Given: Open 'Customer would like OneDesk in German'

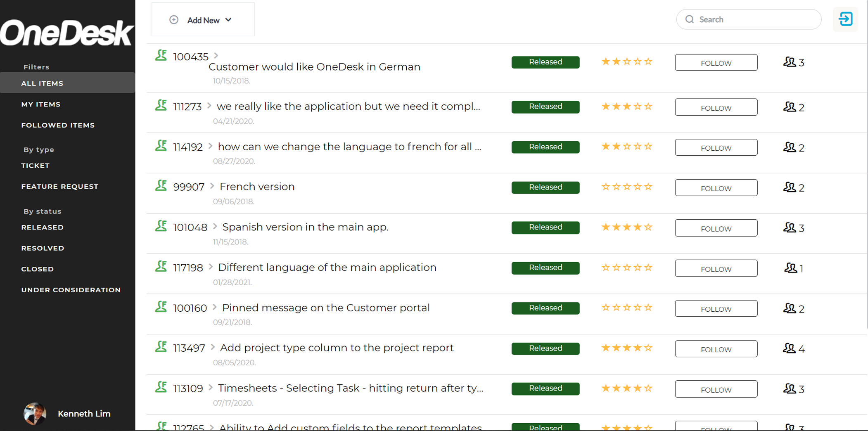Looking at the screenshot, I should click(314, 67).
